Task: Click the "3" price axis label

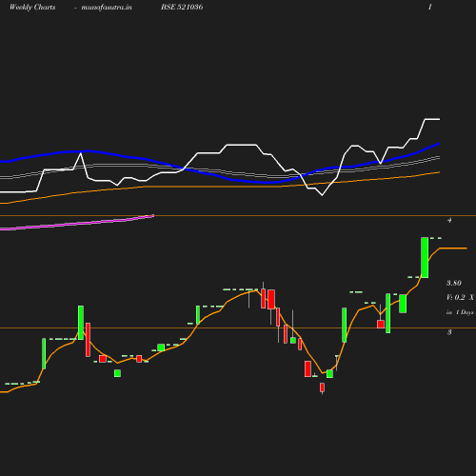Action: (449, 332)
